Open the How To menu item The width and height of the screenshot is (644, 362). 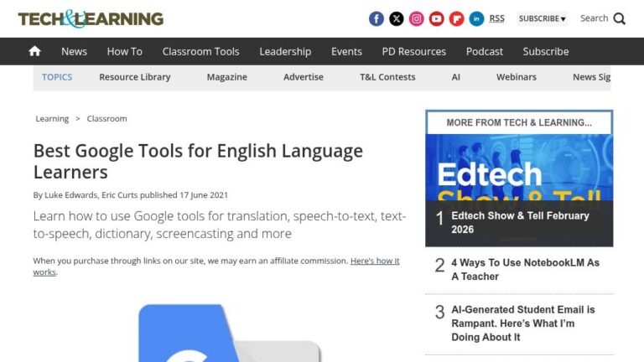124,51
